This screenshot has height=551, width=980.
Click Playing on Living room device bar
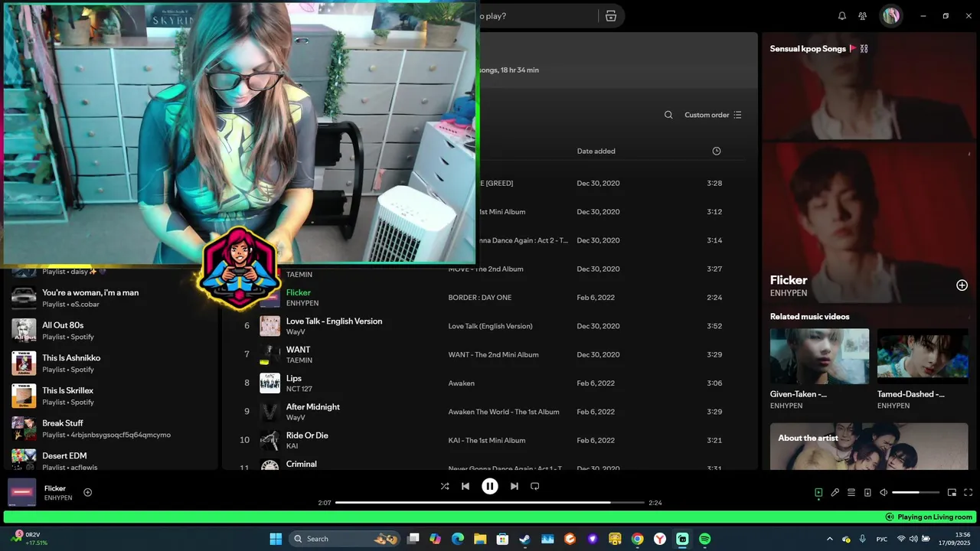click(x=490, y=517)
